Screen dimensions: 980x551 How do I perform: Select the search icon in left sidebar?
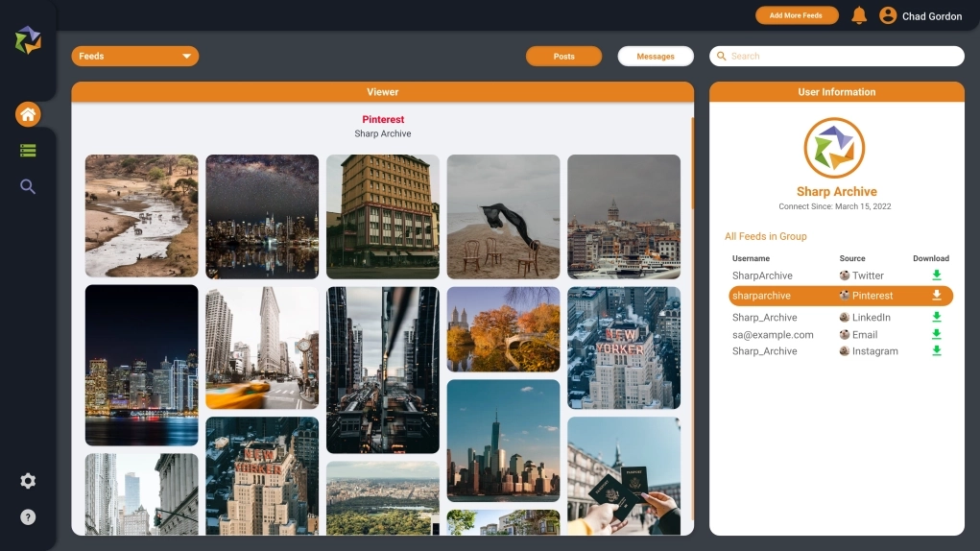28,187
